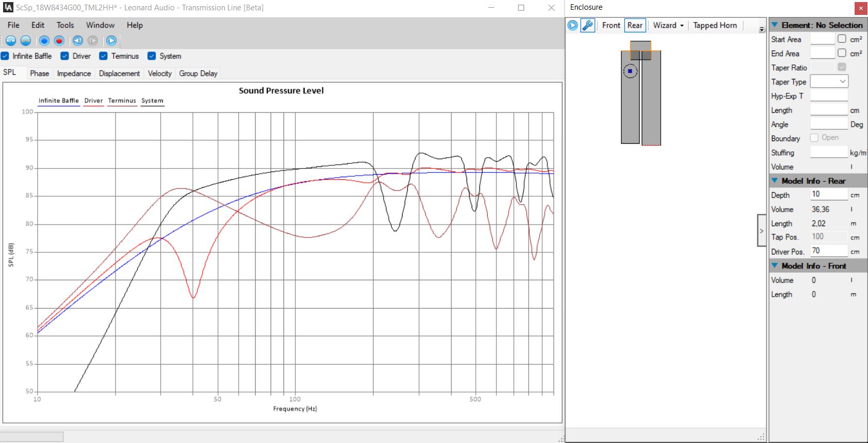Viewport: 868px width, 443px height.
Task: Collapse the Model Info - Rear section
Action: coord(775,181)
